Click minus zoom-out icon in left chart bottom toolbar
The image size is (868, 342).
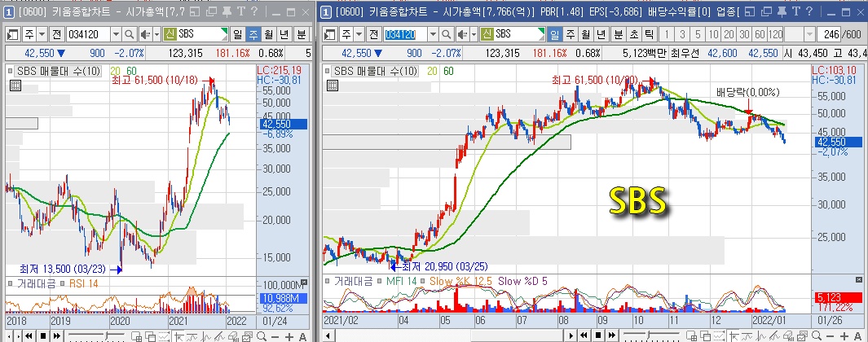pos(275,336)
